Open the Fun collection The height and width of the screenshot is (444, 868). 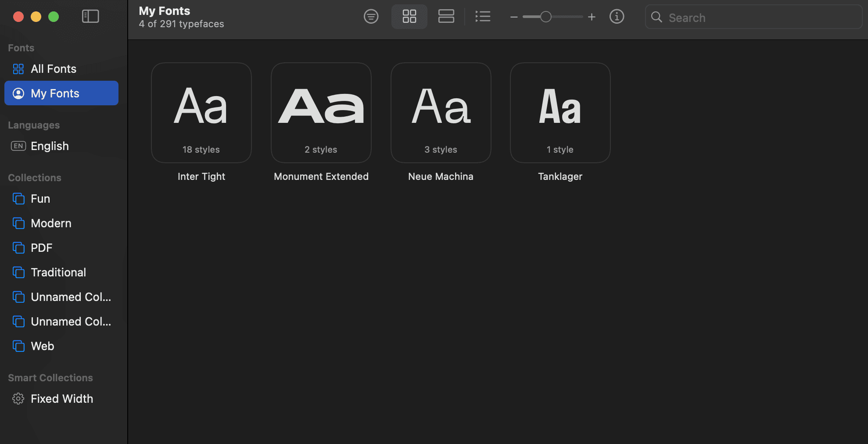[61, 199]
